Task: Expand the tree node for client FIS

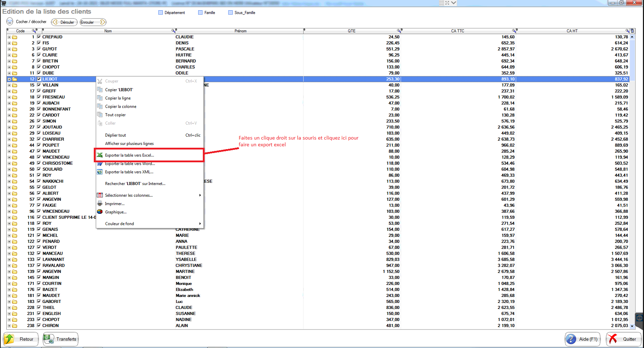Action: pos(9,43)
